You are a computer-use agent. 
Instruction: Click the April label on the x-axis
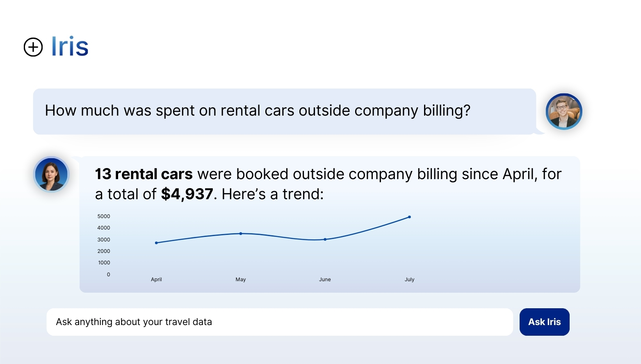156,280
